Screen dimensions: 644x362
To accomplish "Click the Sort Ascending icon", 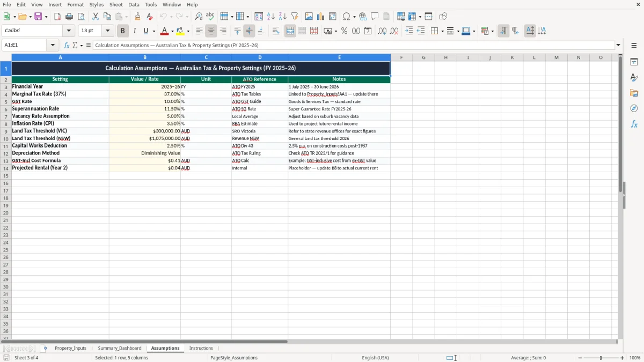I will click(271, 17).
